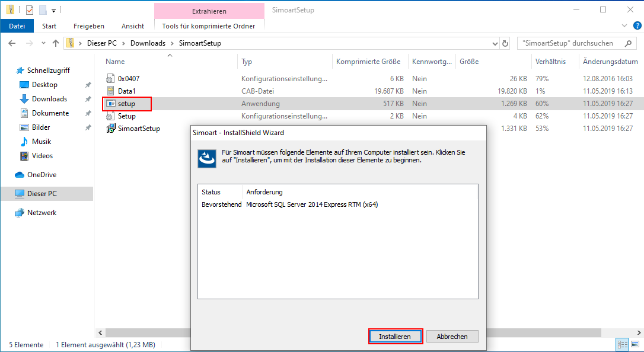This screenshot has width=644, height=352.
Task: Select the Data1 CAB file
Action: coord(126,91)
